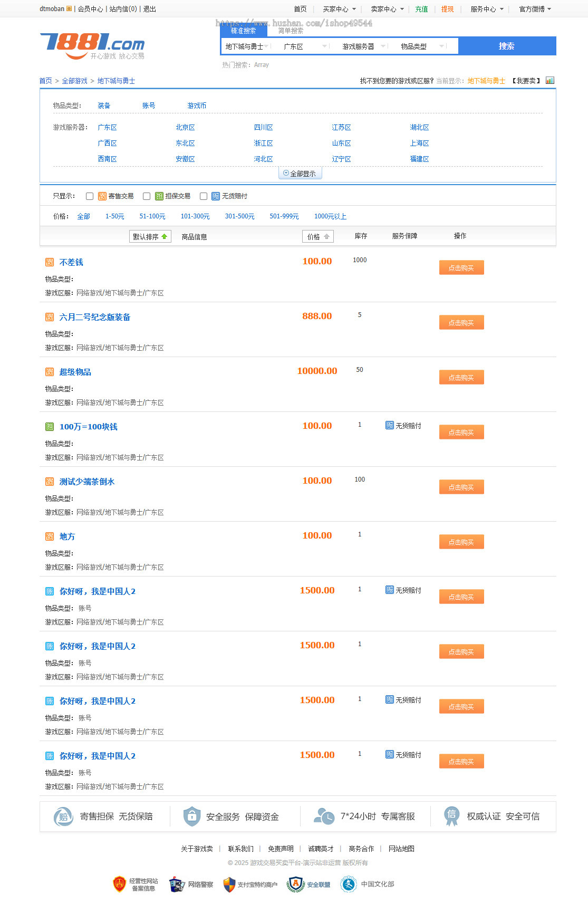Select the 上海区 server link
The height and width of the screenshot is (912, 588).
click(419, 143)
